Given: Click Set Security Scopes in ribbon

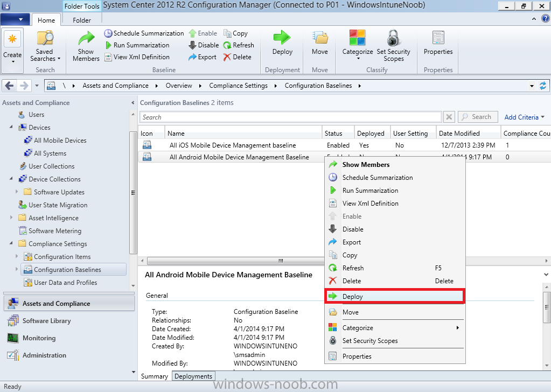Looking at the screenshot, I should 394,46.
